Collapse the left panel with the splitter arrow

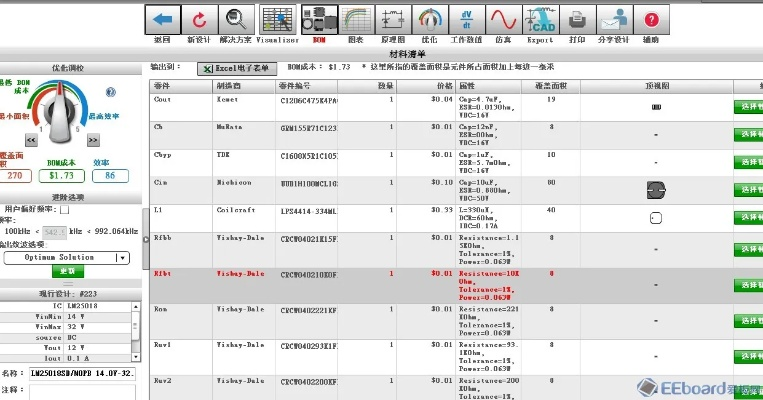pyautogui.click(x=145, y=239)
